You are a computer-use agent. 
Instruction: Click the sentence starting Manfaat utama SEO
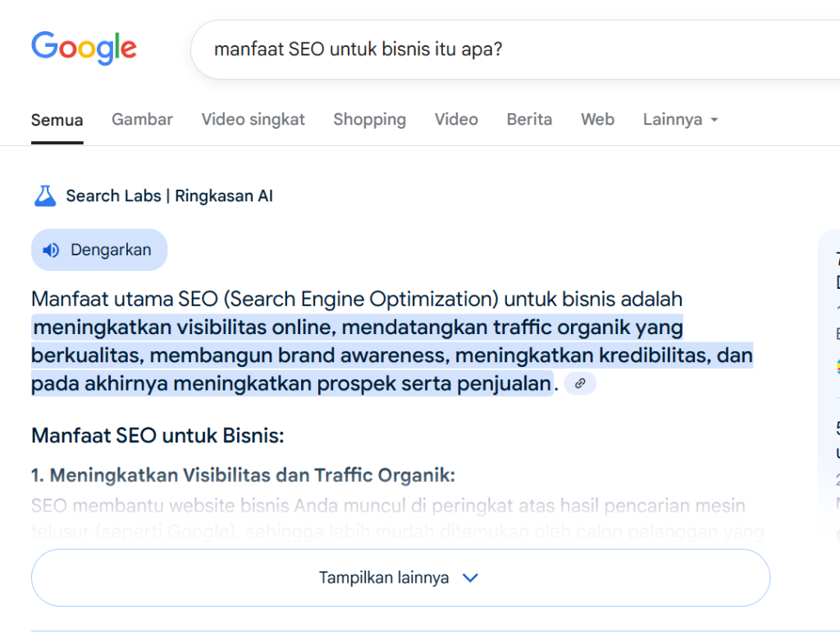coord(357,299)
